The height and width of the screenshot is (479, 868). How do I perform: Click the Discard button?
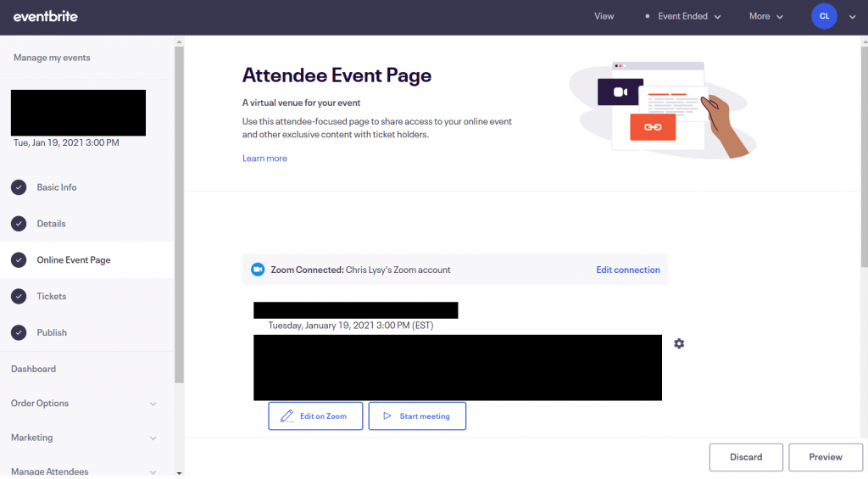tap(746, 457)
